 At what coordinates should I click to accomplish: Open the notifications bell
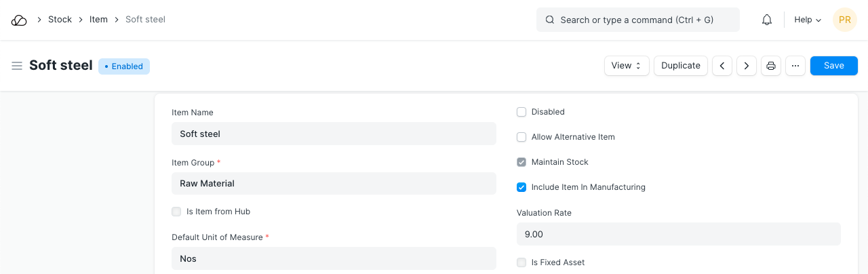point(767,20)
